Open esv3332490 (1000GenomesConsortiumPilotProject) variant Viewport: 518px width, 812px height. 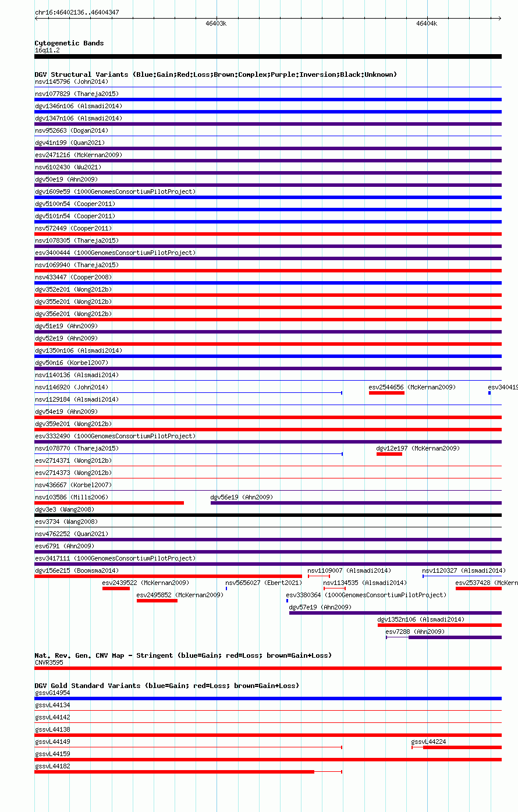[115, 436]
